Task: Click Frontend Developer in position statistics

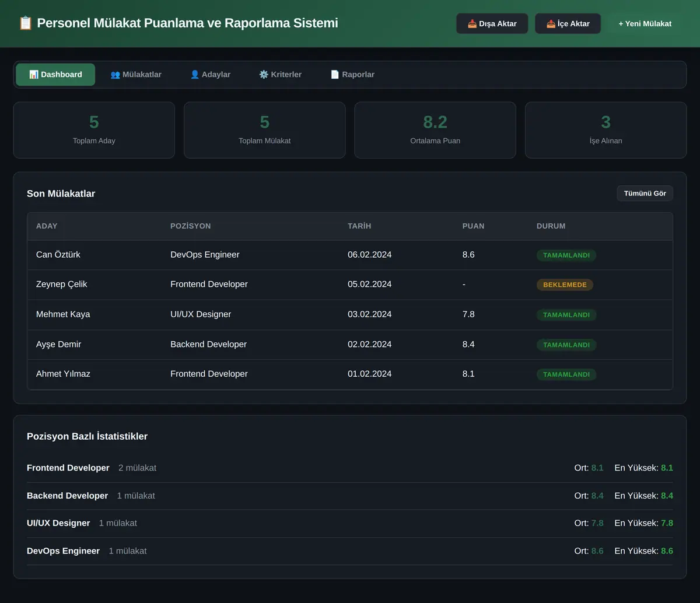Action: tap(68, 468)
